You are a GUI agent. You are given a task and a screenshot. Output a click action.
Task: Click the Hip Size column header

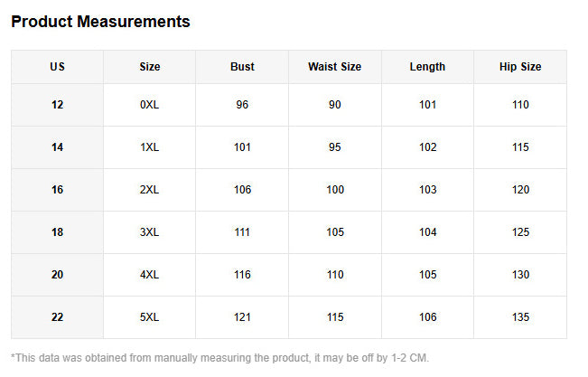520,67
